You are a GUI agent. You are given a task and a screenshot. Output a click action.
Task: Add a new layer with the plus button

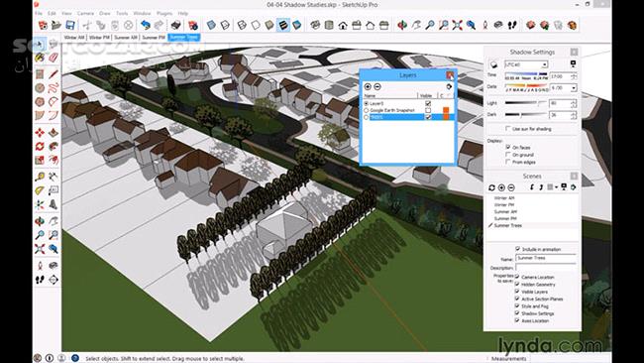(x=368, y=86)
